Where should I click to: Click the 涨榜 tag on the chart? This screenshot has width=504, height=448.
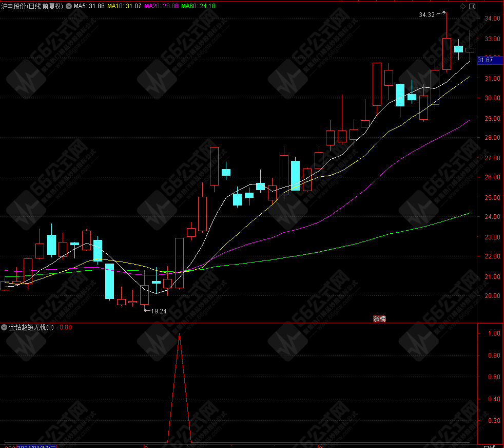tap(379, 319)
